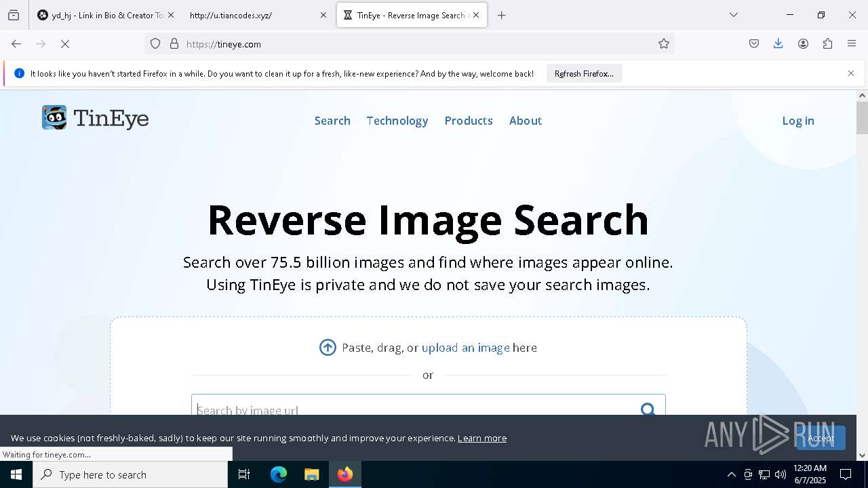Open Products nav menu item
Image resolution: width=868 pixels, height=488 pixels.
point(469,121)
